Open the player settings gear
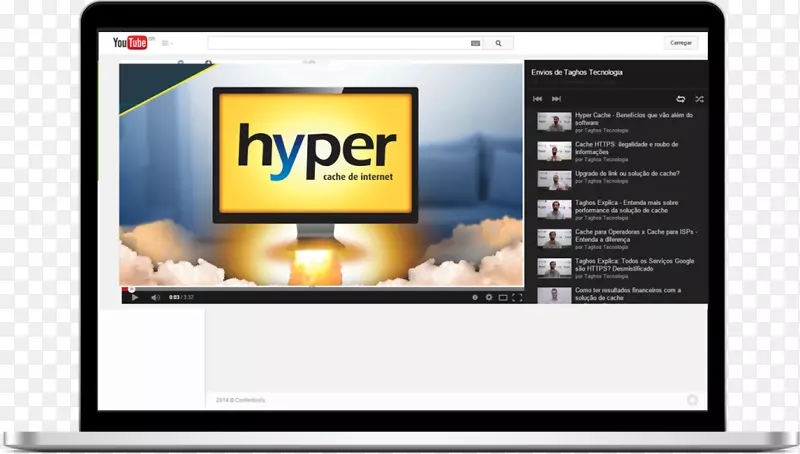 pos(489,297)
